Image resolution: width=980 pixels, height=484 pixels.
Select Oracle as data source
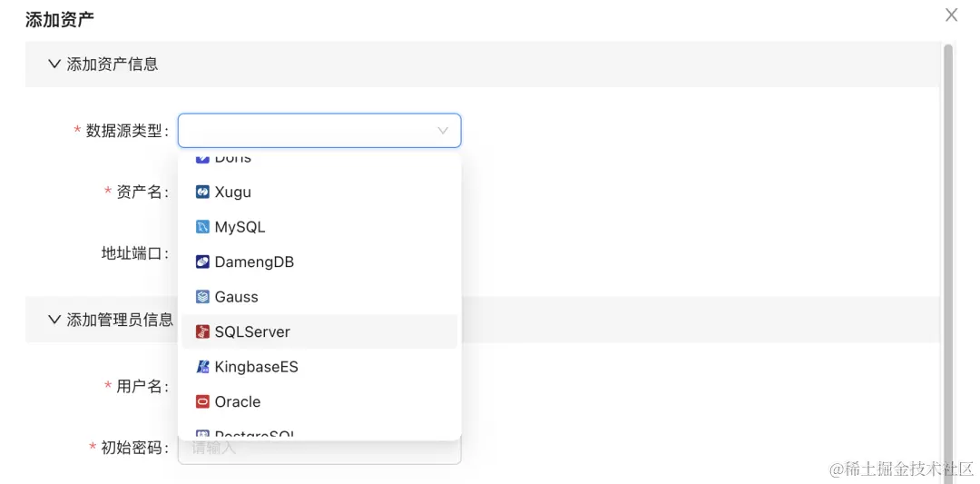(x=238, y=401)
